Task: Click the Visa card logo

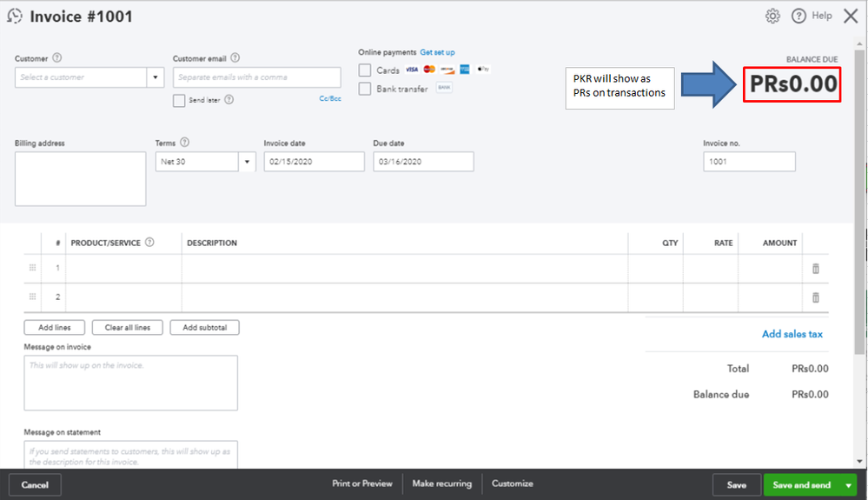Action: [x=412, y=70]
